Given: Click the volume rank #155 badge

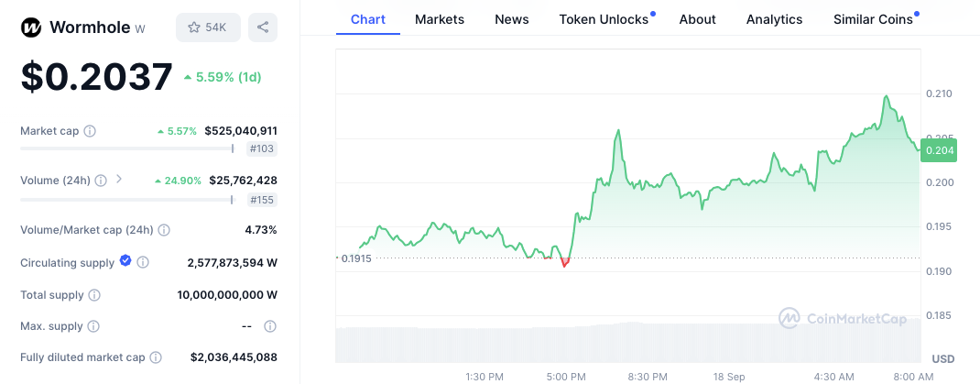Looking at the screenshot, I should (263, 200).
